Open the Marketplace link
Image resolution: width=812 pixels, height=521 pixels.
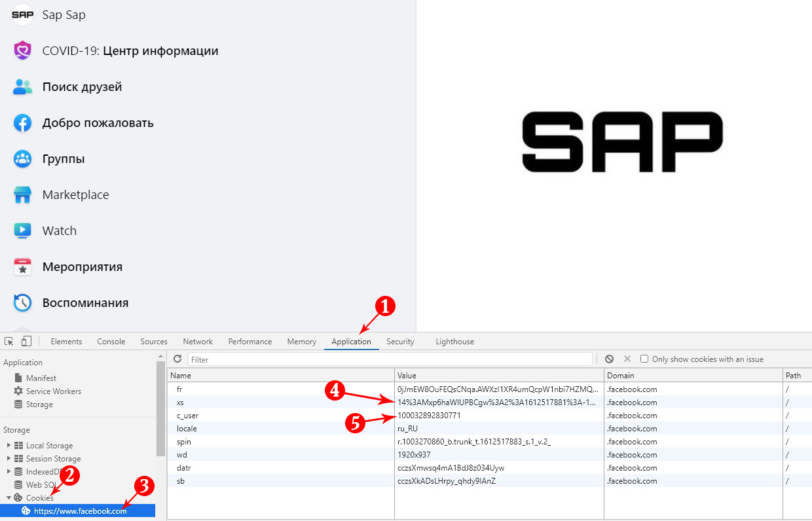pos(76,194)
